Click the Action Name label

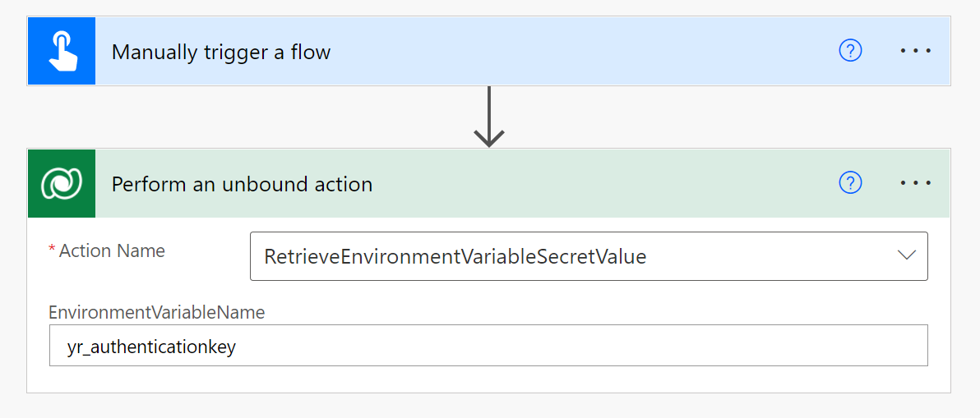112,251
